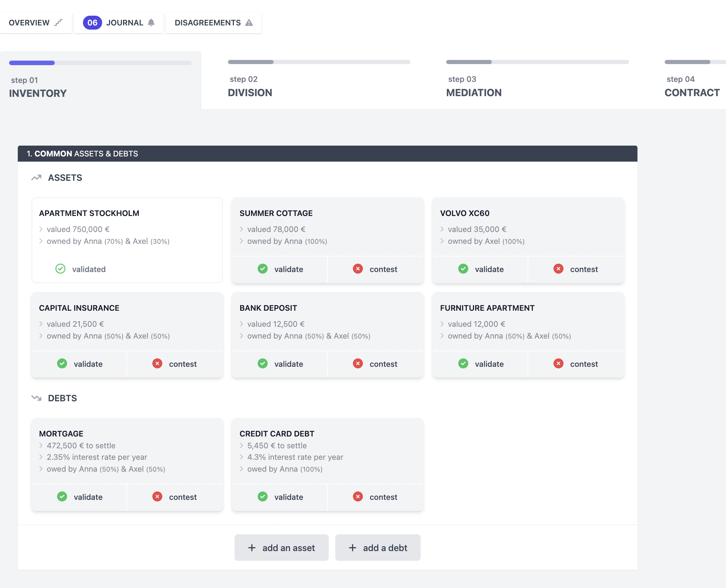Contest the Bank Deposit asset
The image size is (726, 588).
[375, 364]
